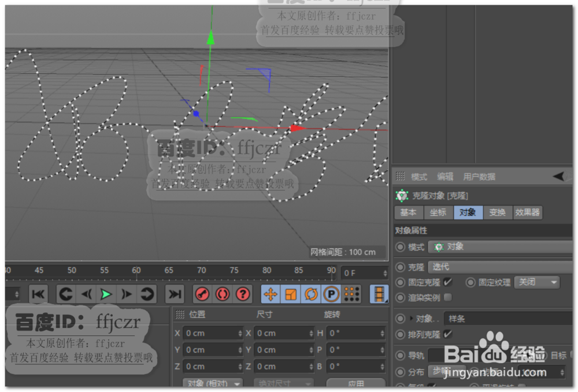Click 渲染实例 animation circle
Viewport: 578px width, 392px height.
click(x=401, y=297)
